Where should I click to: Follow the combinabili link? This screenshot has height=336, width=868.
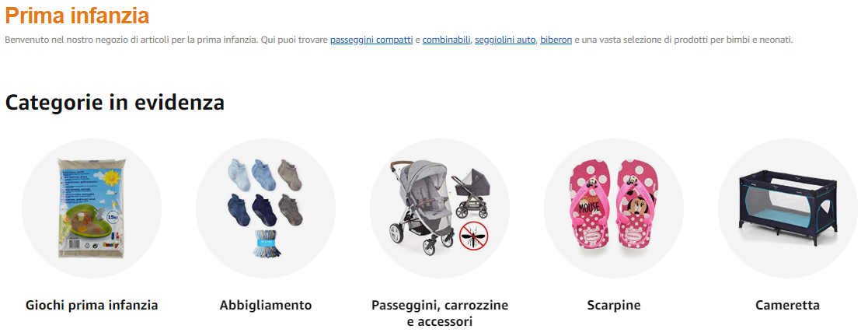click(446, 40)
